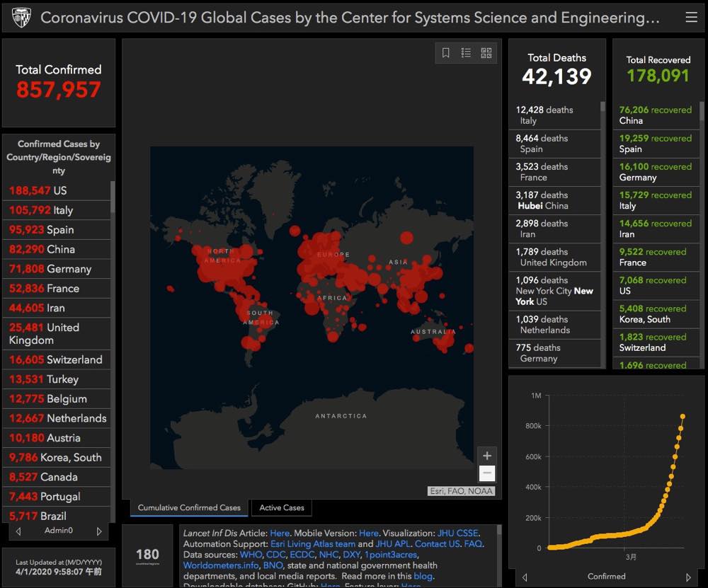Open the Esri Living Atlas team link
Viewport: 708px width, 588px height.
313,543
